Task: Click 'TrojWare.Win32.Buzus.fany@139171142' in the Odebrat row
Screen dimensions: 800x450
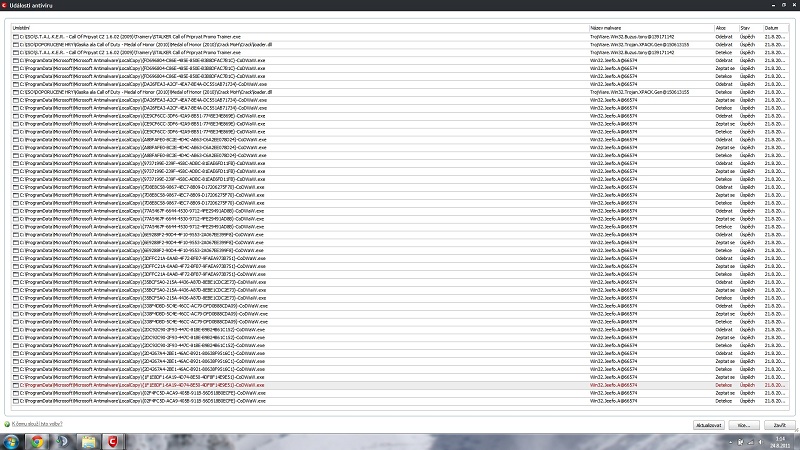Action: pos(632,37)
